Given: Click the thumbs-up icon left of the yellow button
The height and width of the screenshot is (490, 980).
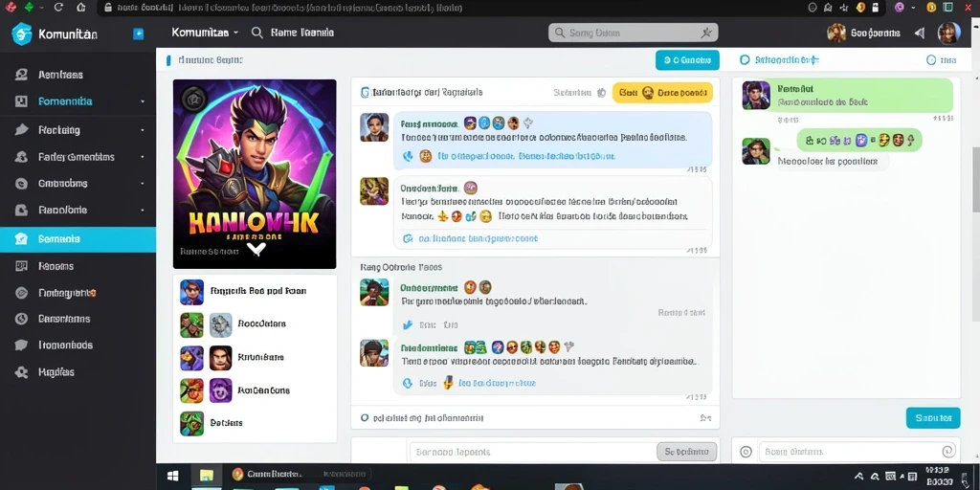Looking at the screenshot, I should [x=601, y=93].
